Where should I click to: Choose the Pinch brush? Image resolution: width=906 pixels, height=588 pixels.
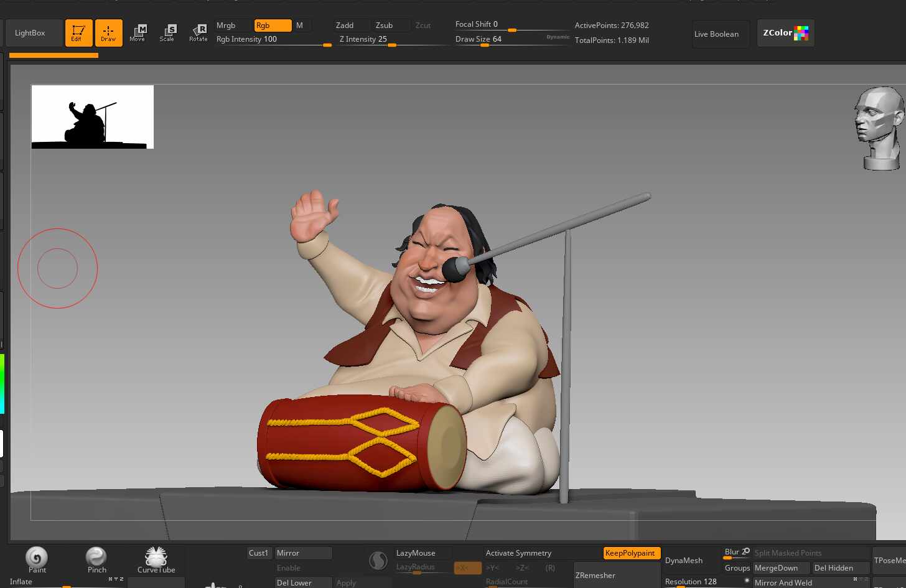pyautogui.click(x=96, y=559)
